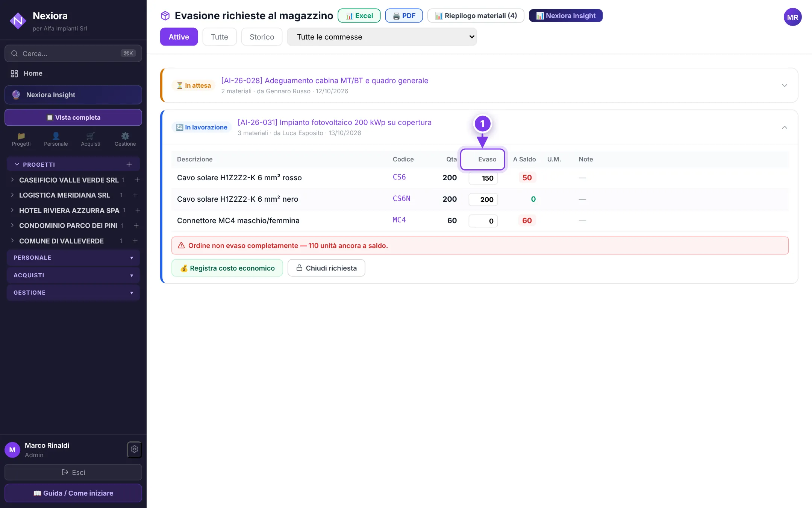This screenshot has width=812, height=508.
Task: Open the Tutte le commesse dropdown
Action: tap(382, 37)
